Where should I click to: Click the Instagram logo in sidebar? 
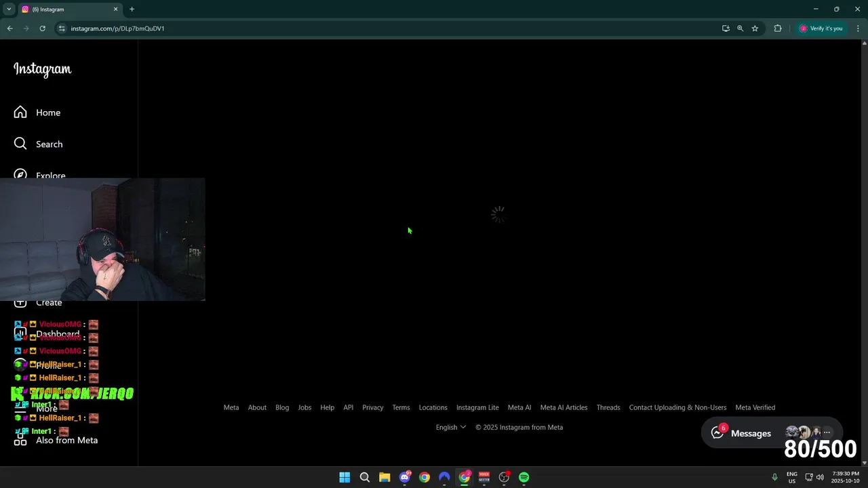pyautogui.click(x=42, y=69)
